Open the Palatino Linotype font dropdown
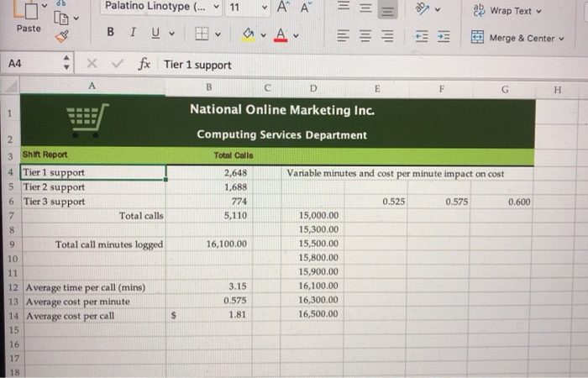The image size is (588, 378). tap(217, 7)
